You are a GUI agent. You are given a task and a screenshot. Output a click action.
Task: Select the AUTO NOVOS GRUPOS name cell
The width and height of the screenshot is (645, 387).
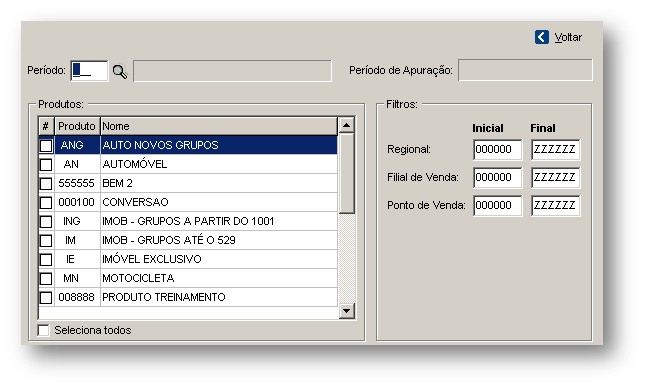[219, 145]
